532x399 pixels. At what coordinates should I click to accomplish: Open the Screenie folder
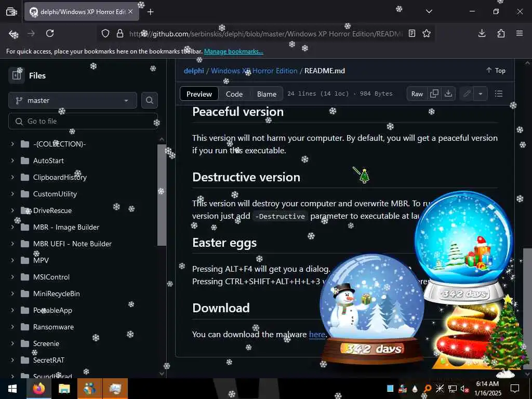[46, 343]
